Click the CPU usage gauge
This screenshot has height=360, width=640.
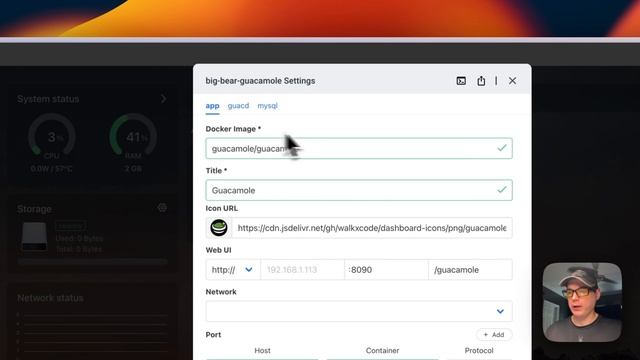[x=51, y=137]
